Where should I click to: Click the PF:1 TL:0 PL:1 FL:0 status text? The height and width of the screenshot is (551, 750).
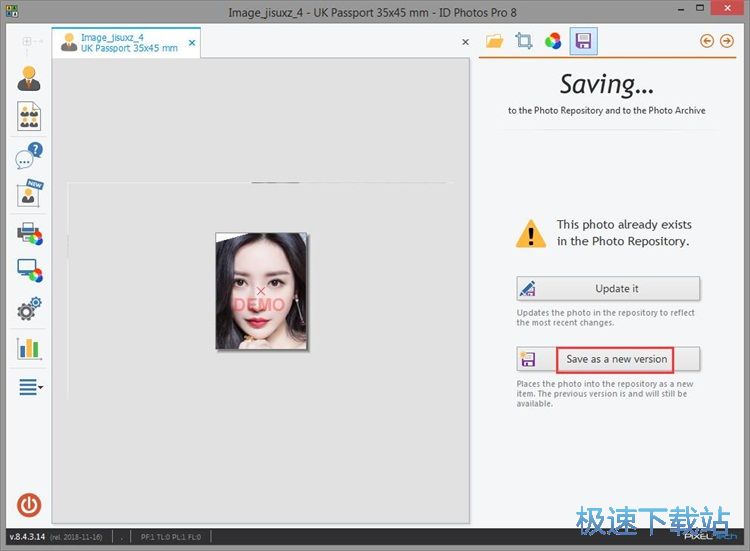click(x=171, y=537)
